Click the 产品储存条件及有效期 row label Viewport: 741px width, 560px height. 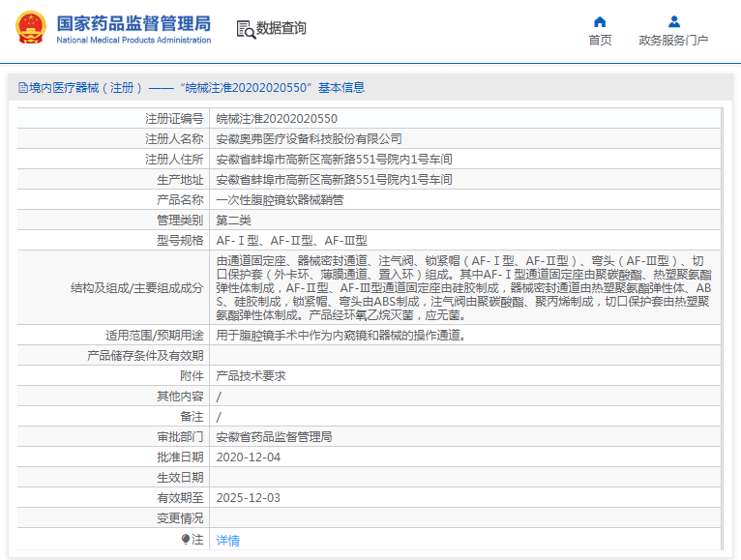145,355
